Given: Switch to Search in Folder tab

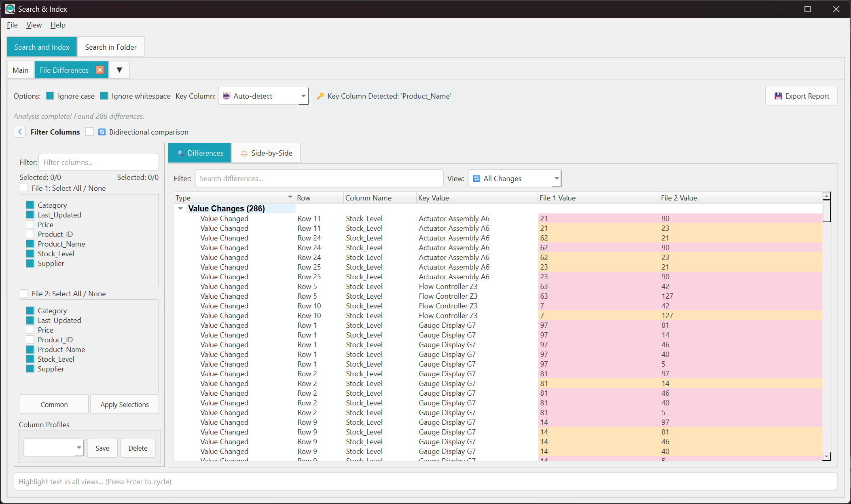Looking at the screenshot, I should [x=111, y=47].
